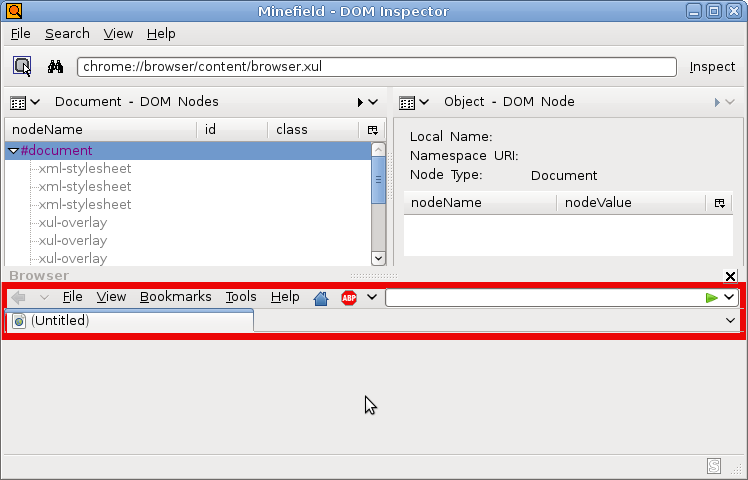Click the DOM tree scroll up arrow
The image size is (748, 480).
(378, 150)
